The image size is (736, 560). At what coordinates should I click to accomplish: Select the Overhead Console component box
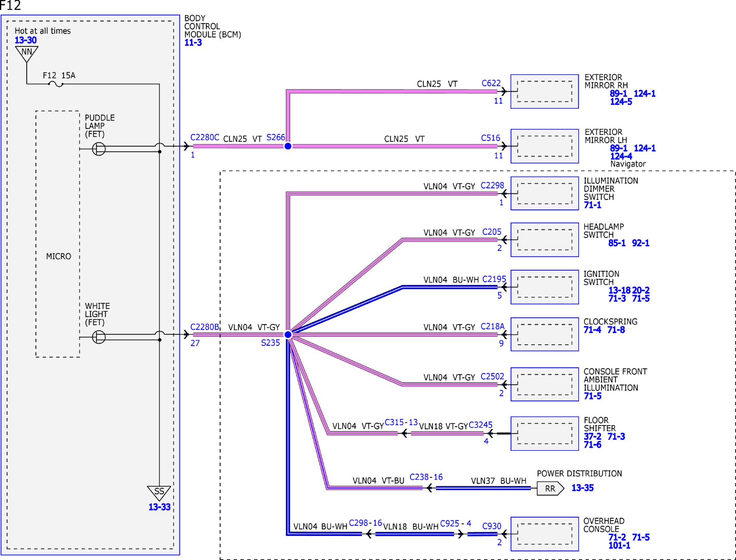click(545, 534)
